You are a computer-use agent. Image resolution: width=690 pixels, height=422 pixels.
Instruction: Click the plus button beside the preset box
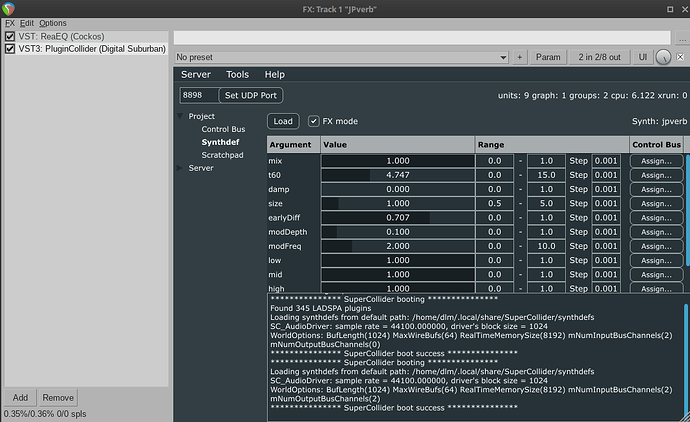click(x=521, y=57)
